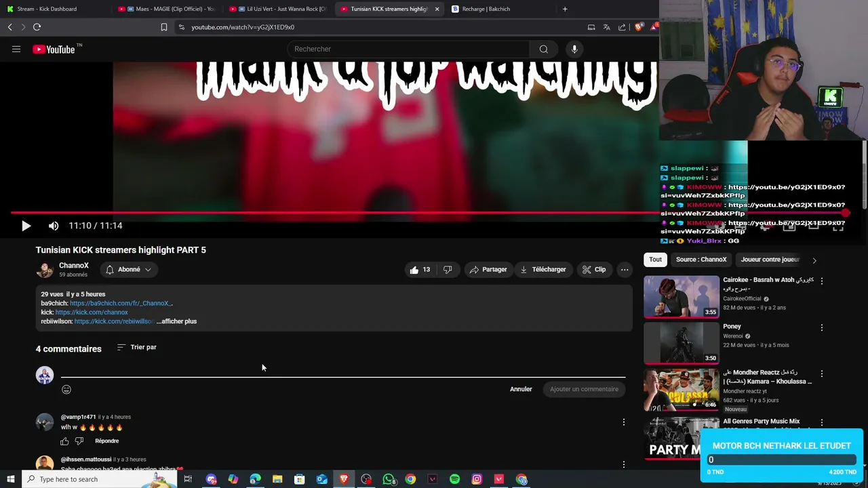Go back with browser back arrow
Viewport: 868px width, 488px height.
[x=9, y=27]
